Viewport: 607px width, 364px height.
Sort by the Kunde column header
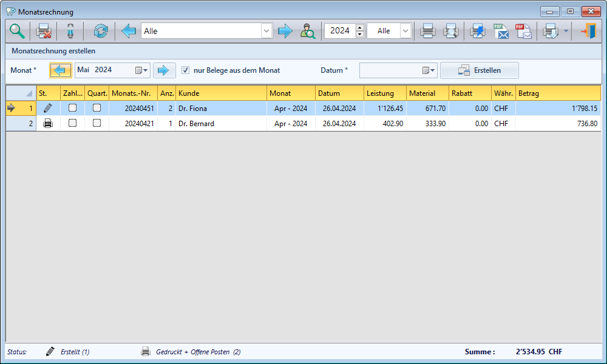(221, 93)
